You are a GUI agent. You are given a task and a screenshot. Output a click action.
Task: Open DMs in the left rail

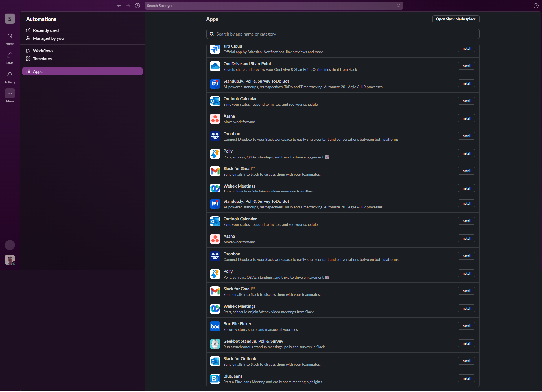(10, 58)
